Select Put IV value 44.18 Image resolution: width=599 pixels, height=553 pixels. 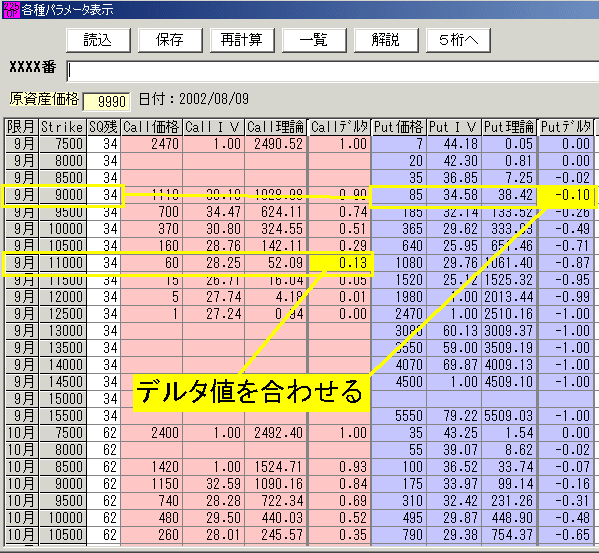tap(454, 144)
